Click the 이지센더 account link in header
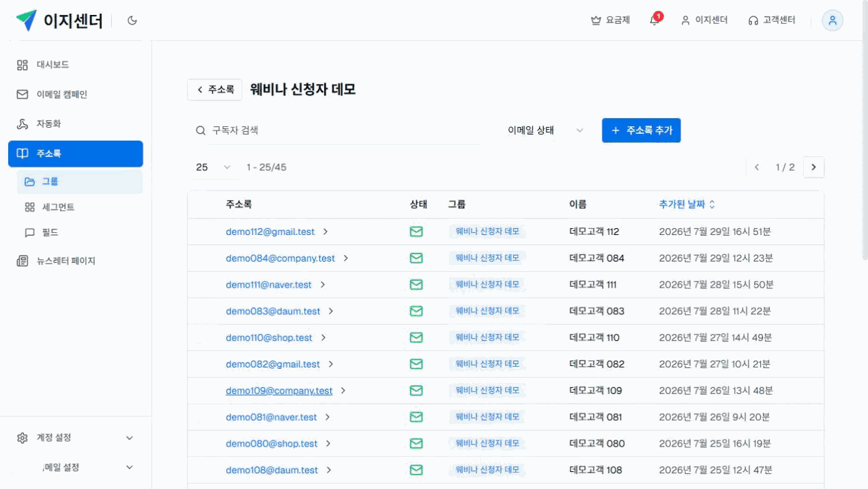 click(x=704, y=20)
